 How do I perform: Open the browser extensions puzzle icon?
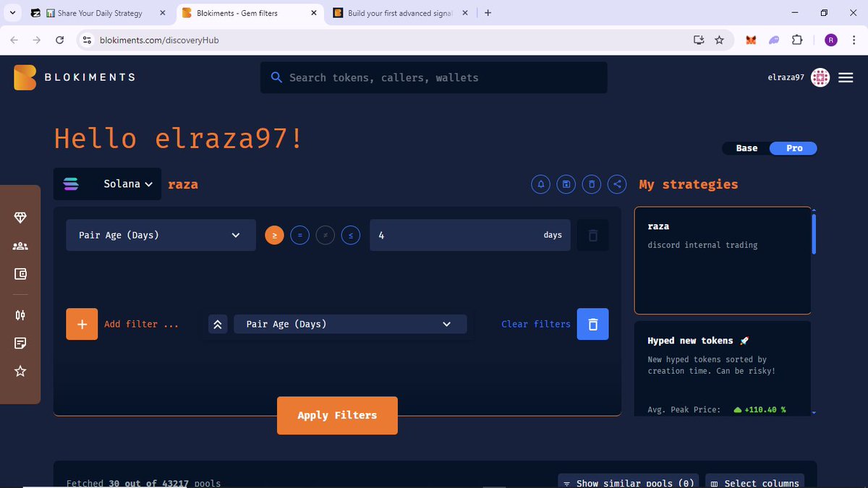(797, 40)
